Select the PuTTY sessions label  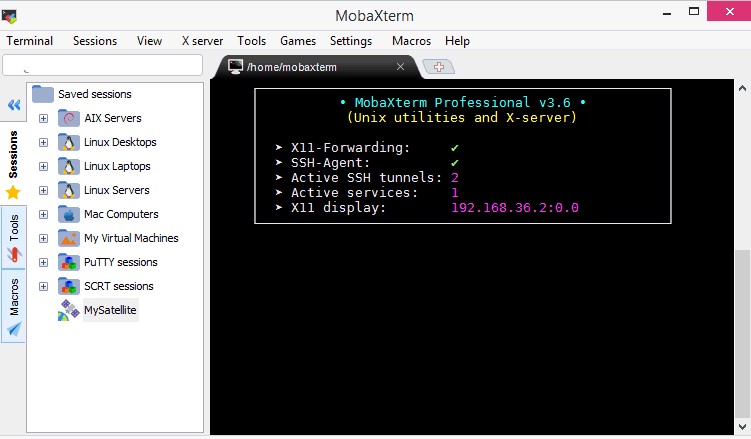click(x=121, y=262)
